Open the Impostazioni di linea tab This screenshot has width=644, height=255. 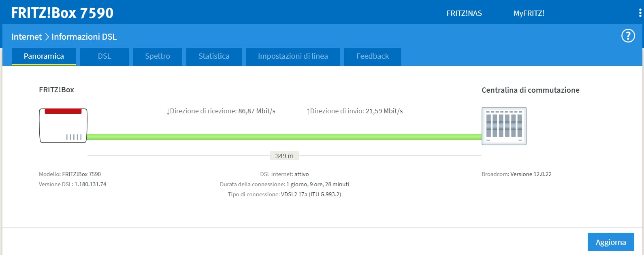(x=293, y=57)
